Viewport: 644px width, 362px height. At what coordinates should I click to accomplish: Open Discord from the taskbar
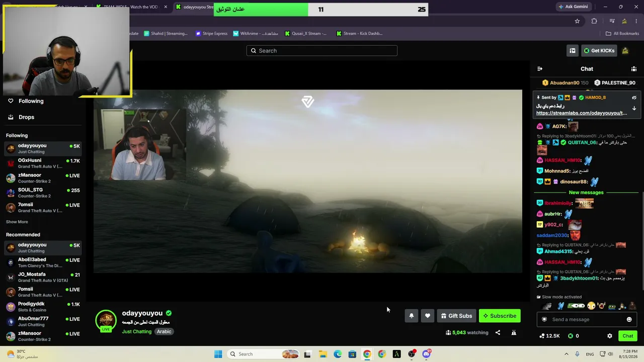point(426,354)
